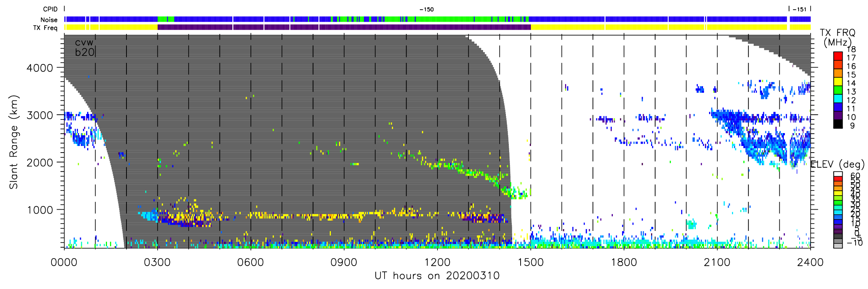Screen dimensions: 868x289
Task: Pick the black 9–10 MHz swatch
Action: tap(838, 124)
